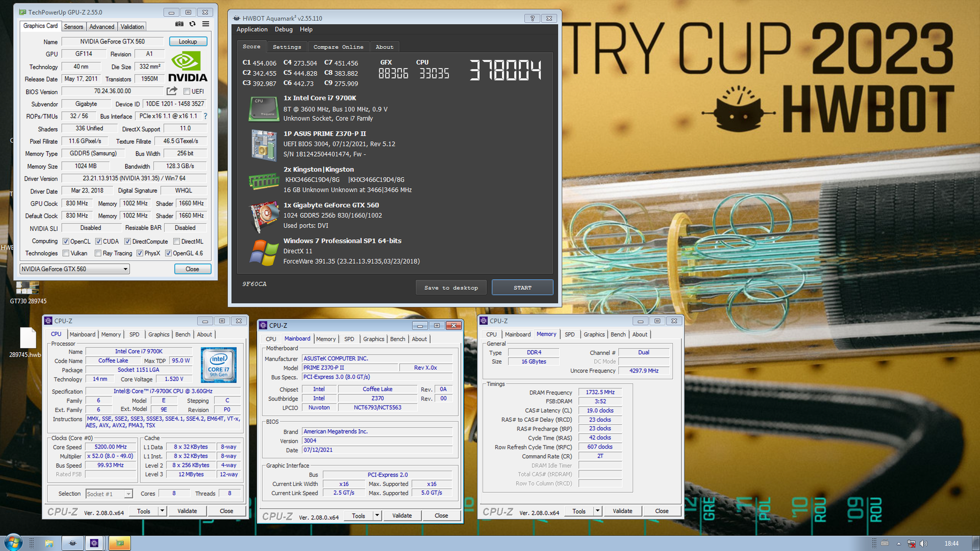Click the NVIDIA logo in GPU-Z

(x=187, y=67)
